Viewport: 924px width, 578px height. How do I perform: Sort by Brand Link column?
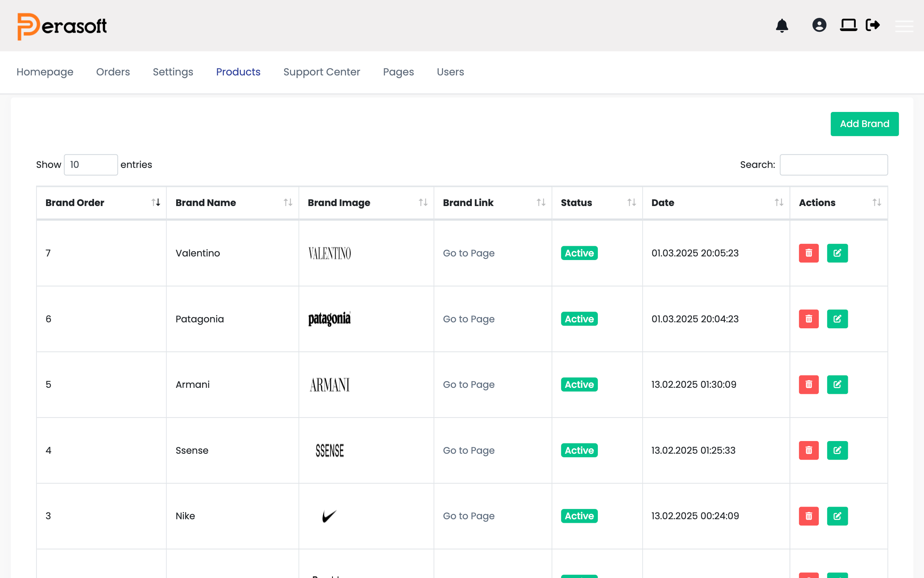[493, 203]
